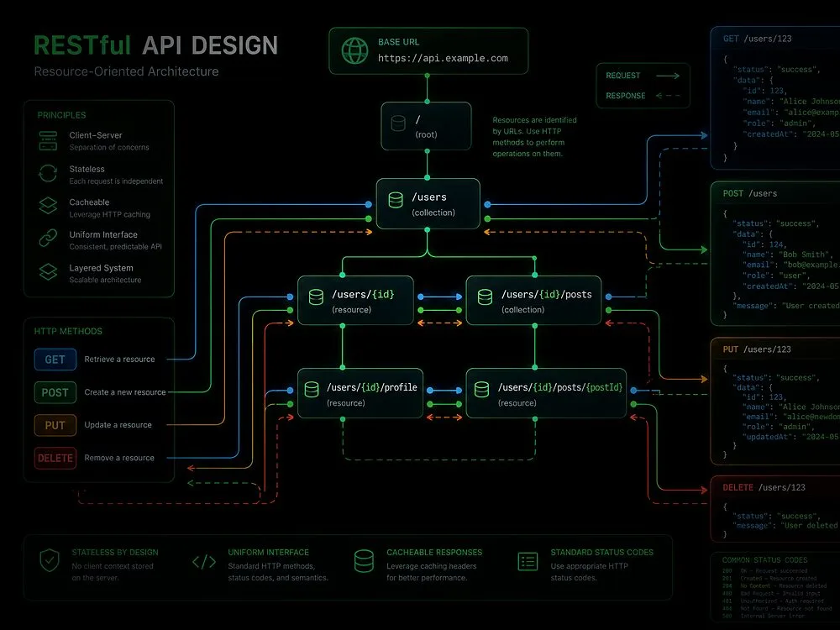Click the server icon next to Client-Server
The height and width of the screenshot is (630, 840).
tap(48, 141)
